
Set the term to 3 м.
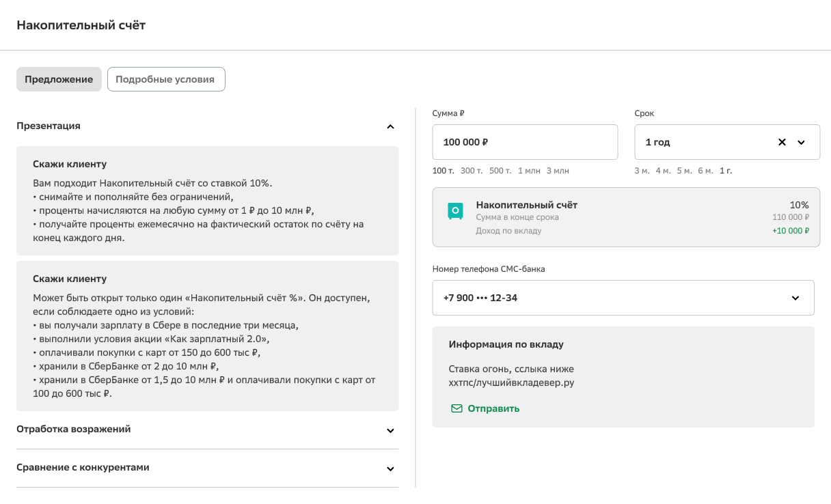pos(642,171)
